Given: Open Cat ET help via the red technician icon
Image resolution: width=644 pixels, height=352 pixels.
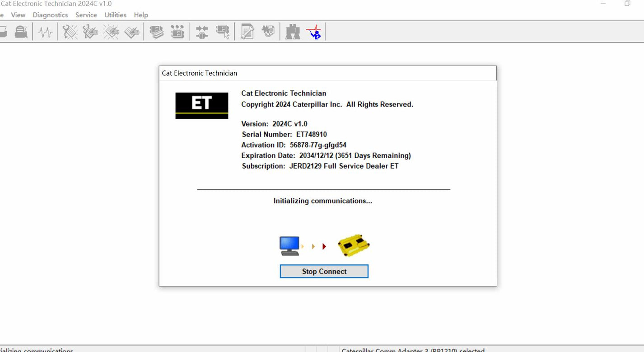Looking at the screenshot, I should tap(314, 31).
